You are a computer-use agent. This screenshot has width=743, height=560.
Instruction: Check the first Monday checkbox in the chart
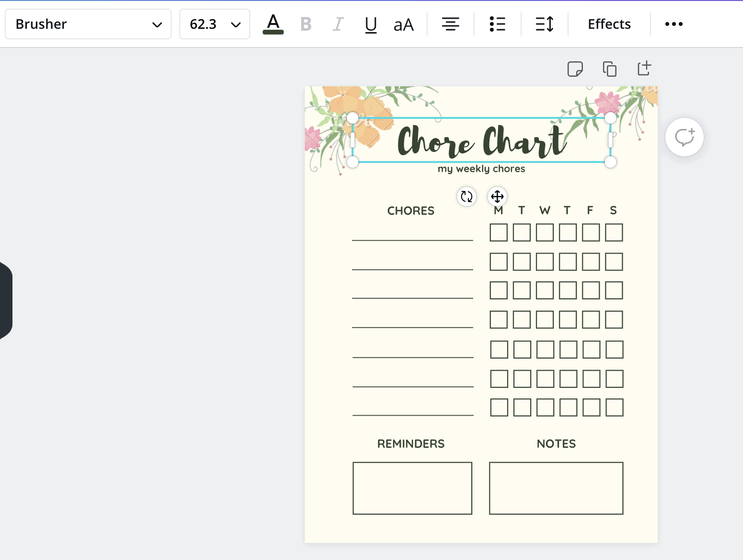[499, 232]
